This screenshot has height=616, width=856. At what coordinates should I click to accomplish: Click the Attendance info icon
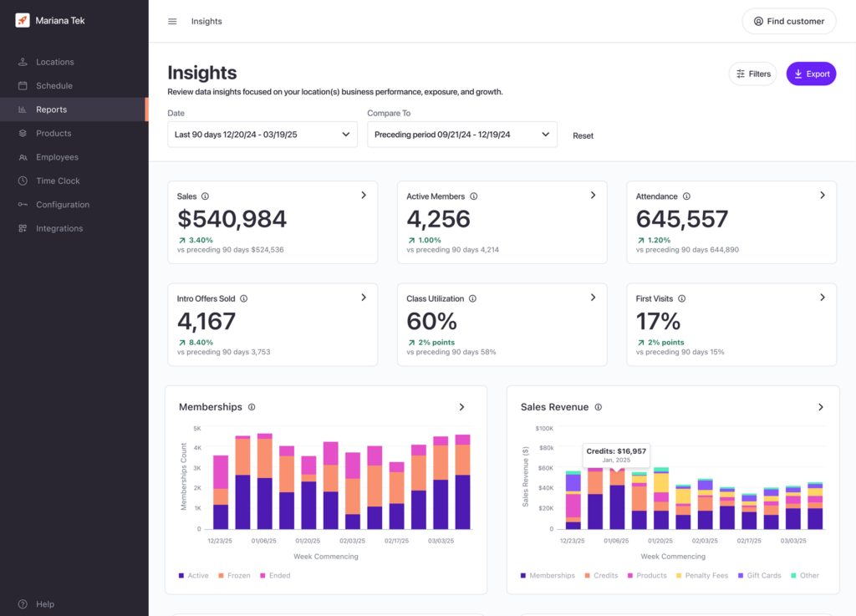tap(686, 196)
